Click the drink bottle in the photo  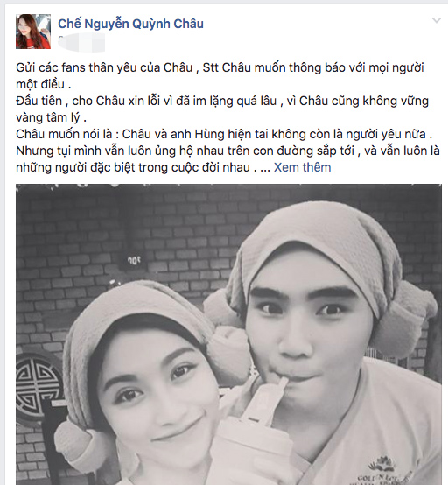pyautogui.click(x=254, y=439)
